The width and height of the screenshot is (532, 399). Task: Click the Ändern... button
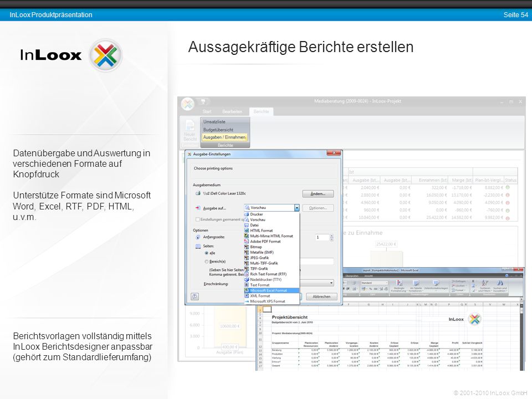(x=318, y=194)
